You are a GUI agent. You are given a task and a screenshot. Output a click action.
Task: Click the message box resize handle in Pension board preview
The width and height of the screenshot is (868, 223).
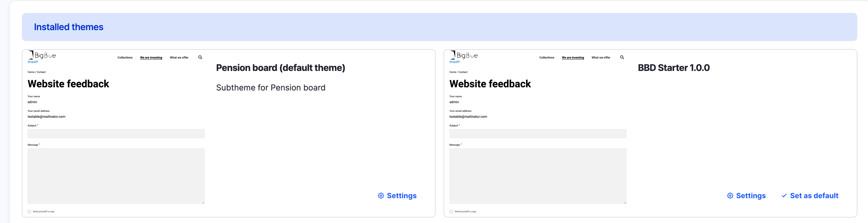point(203,202)
